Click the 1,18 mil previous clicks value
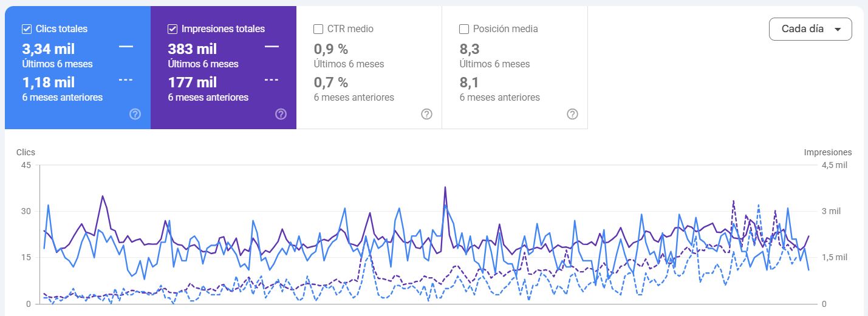 click(x=49, y=82)
